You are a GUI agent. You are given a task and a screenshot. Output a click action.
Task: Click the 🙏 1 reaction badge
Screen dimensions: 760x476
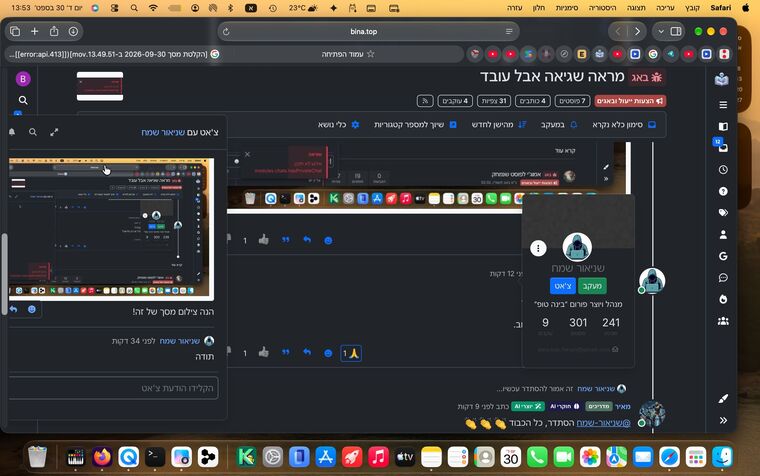tap(350, 353)
